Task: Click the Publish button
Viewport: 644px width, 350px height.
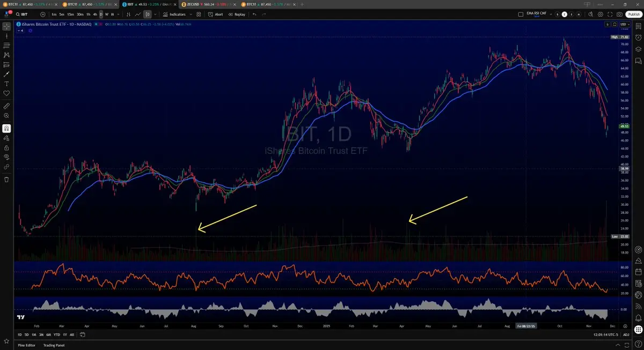Action: tap(633, 14)
